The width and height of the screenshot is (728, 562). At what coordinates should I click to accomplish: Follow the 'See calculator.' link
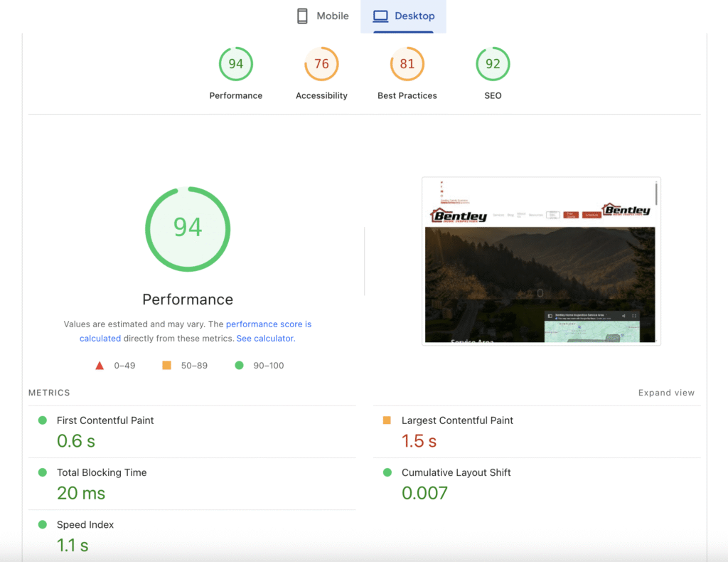point(266,339)
